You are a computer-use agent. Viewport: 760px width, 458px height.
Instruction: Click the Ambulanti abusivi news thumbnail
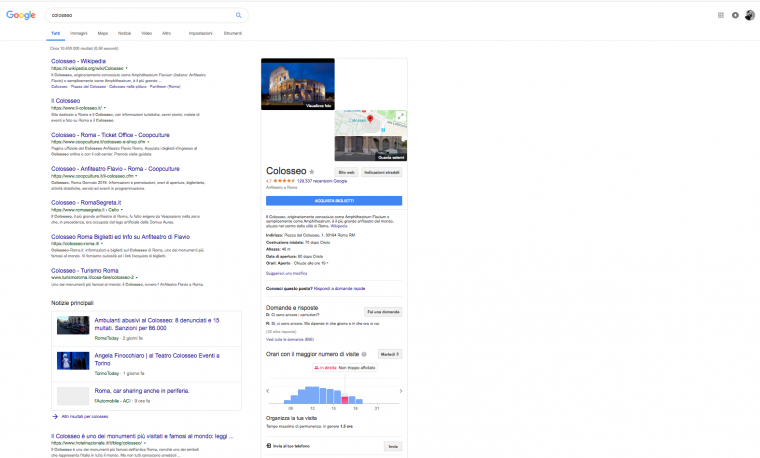point(73,325)
